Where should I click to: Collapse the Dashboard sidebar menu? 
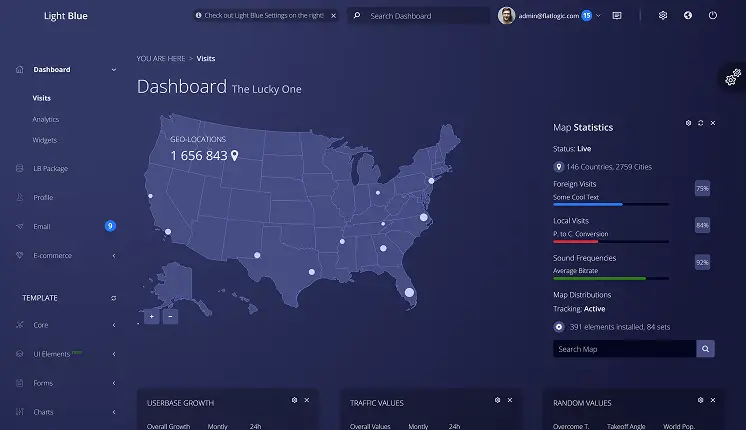[114, 69]
